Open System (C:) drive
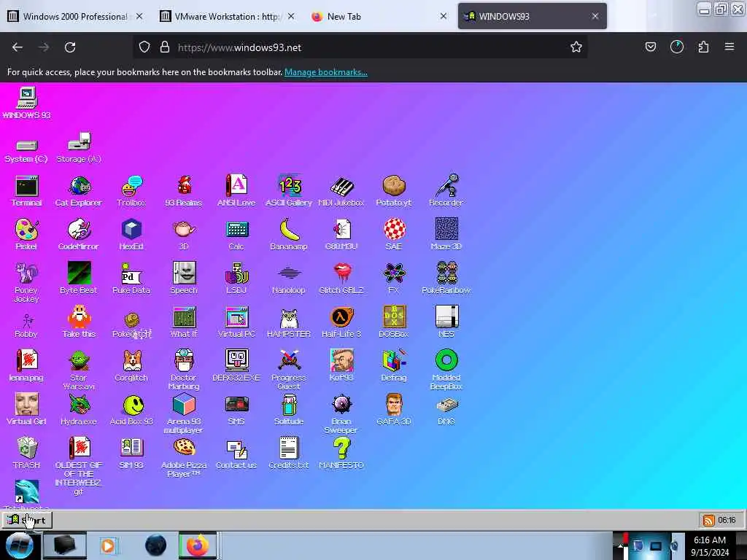 click(26, 152)
